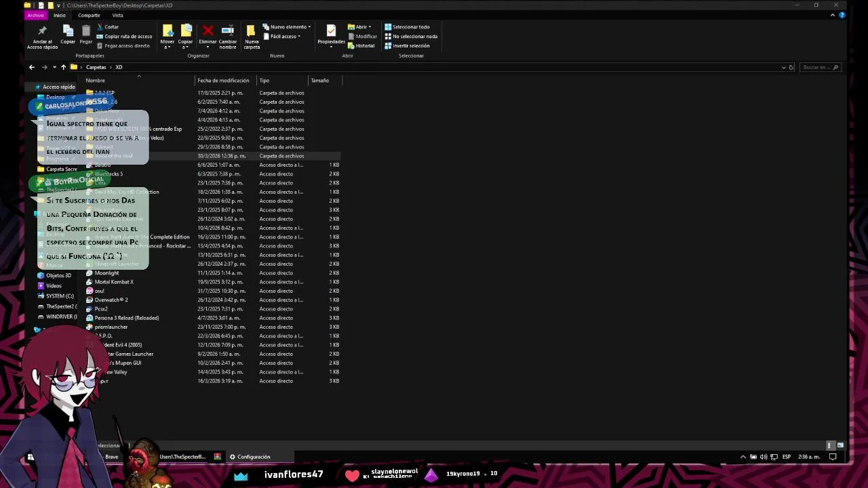Click Pegar acceso directo
Viewport: 868px width, 488px height.
click(123, 46)
